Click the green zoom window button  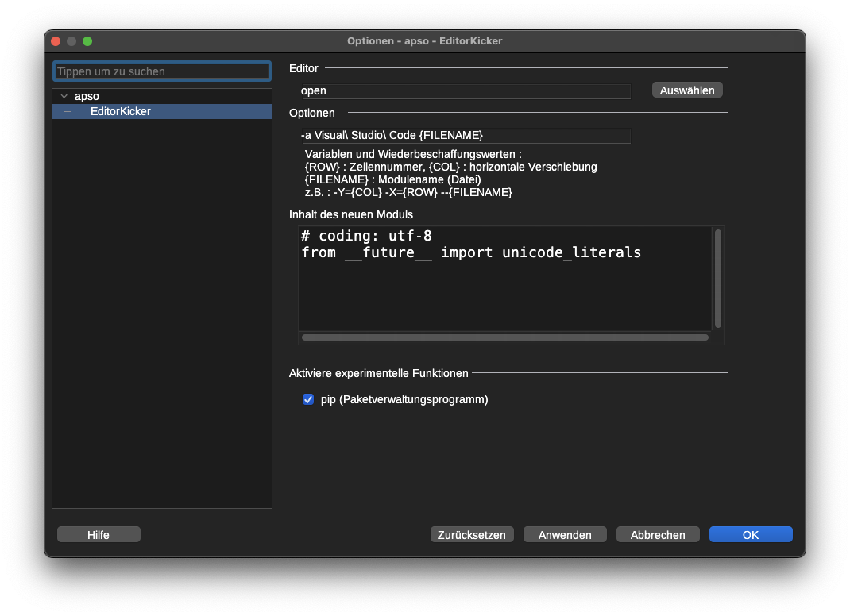click(87, 40)
